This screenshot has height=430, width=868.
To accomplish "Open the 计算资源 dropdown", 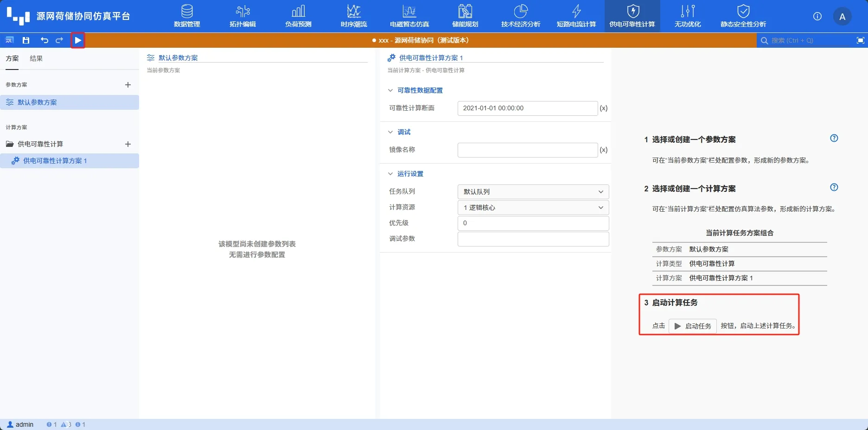I will coord(533,208).
